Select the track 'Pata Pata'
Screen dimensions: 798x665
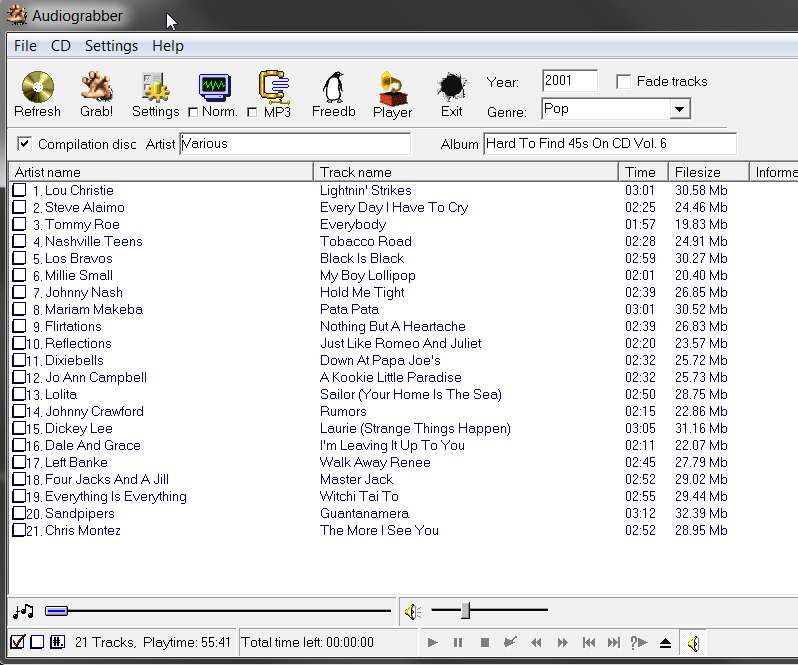tap(349, 309)
